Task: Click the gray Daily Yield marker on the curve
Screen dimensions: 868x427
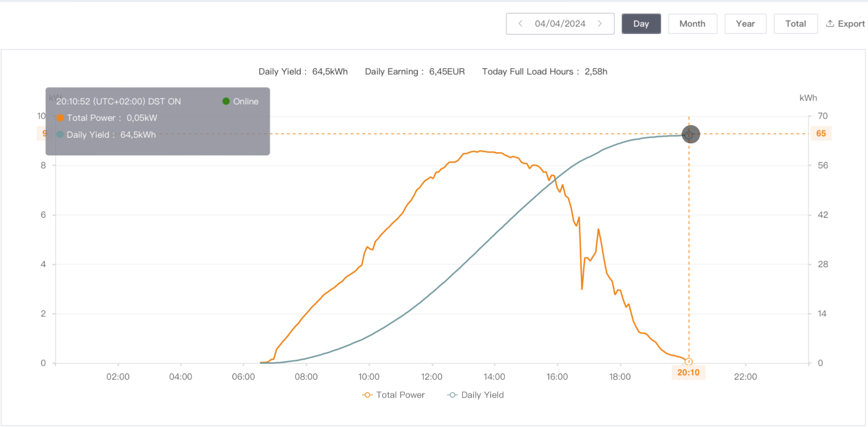Action: coord(690,135)
